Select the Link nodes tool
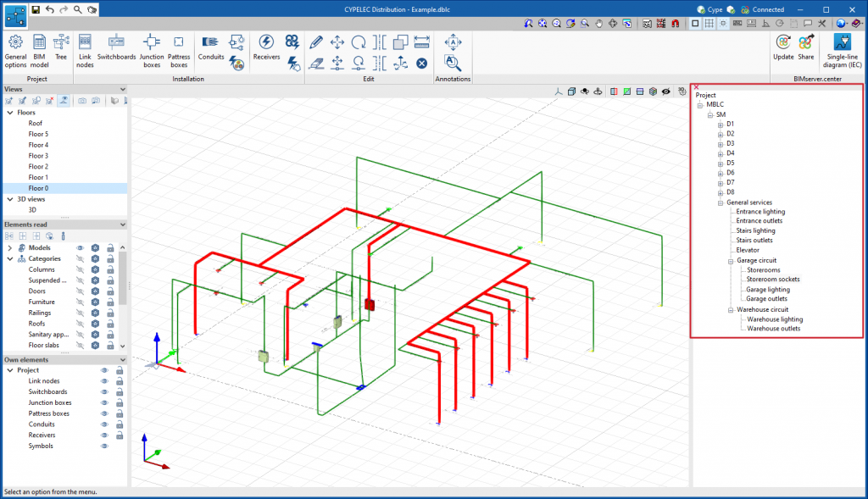The width and height of the screenshot is (868, 499). point(85,49)
